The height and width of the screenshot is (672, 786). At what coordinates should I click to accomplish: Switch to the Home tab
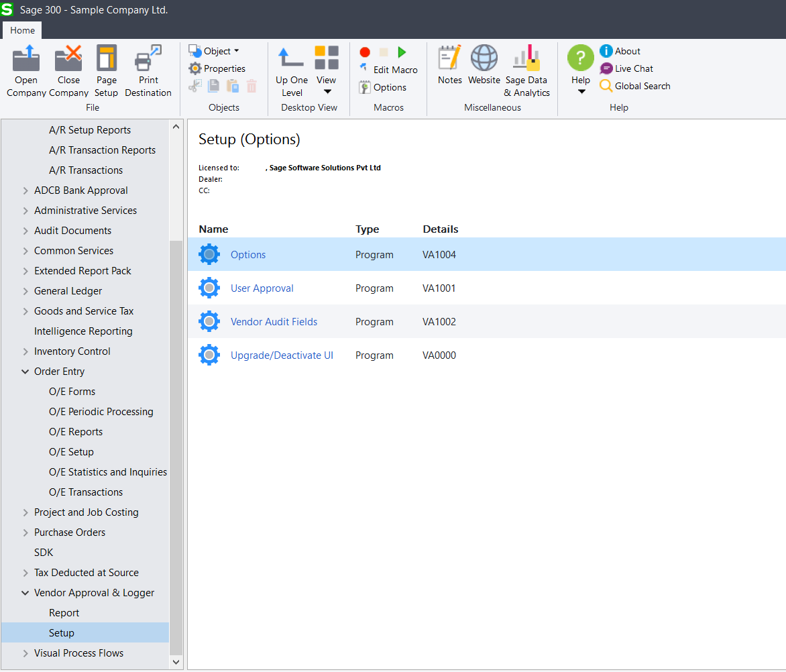[x=22, y=30]
